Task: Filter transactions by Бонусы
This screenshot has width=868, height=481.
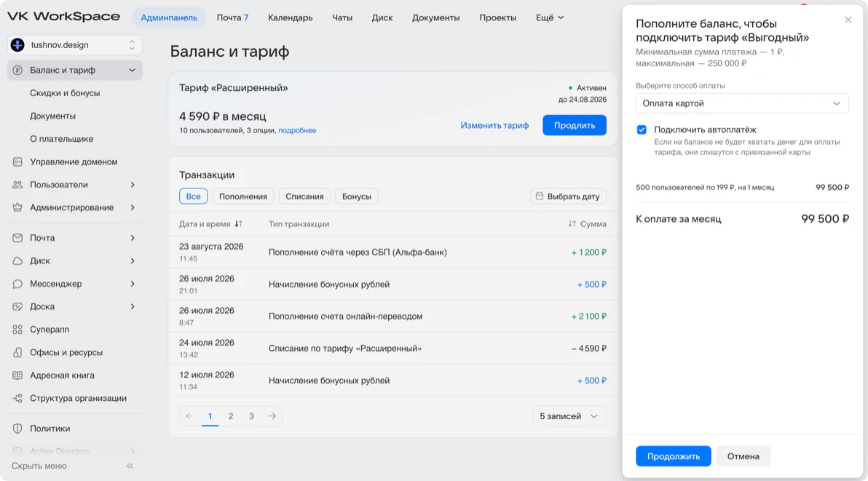Action: [x=357, y=196]
